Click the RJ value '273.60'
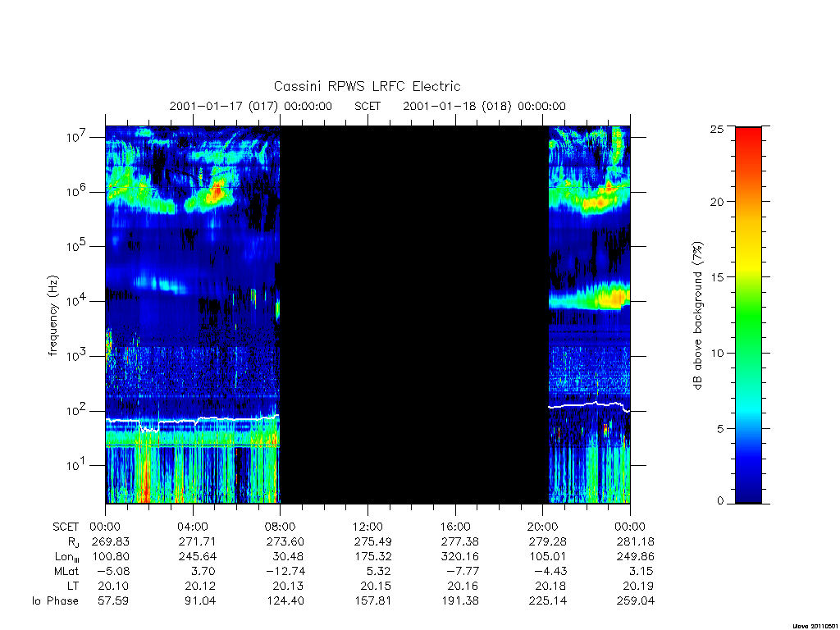The image size is (840, 630). [x=285, y=541]
